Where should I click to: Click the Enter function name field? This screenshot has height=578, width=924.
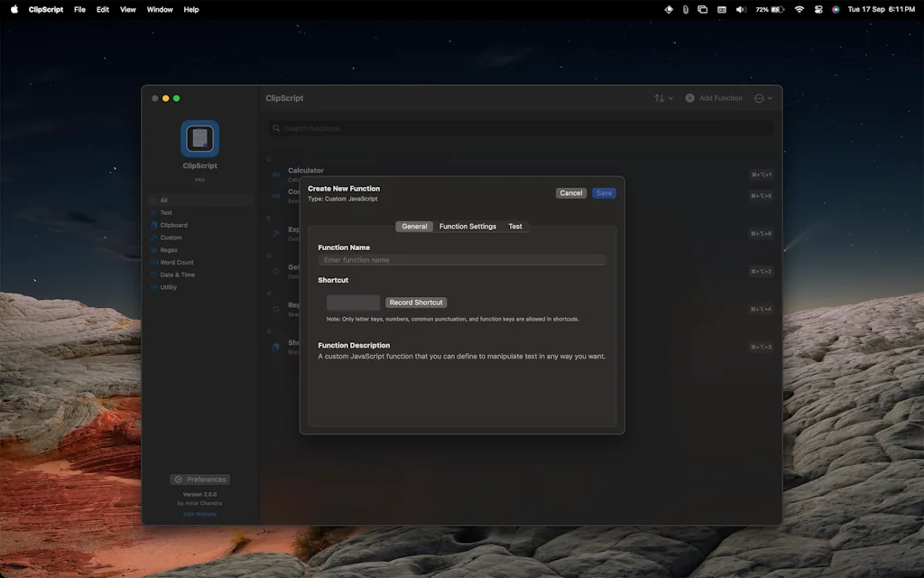463,259
